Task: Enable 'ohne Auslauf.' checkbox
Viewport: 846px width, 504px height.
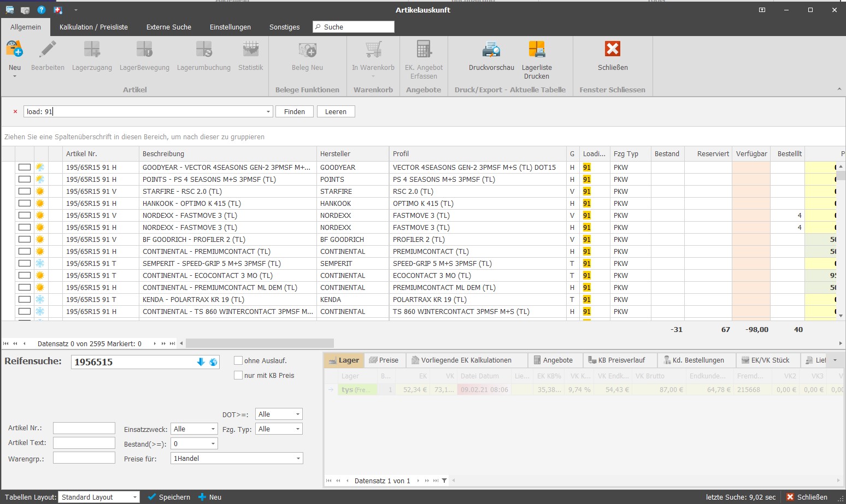Action: [x=238, y=360]
